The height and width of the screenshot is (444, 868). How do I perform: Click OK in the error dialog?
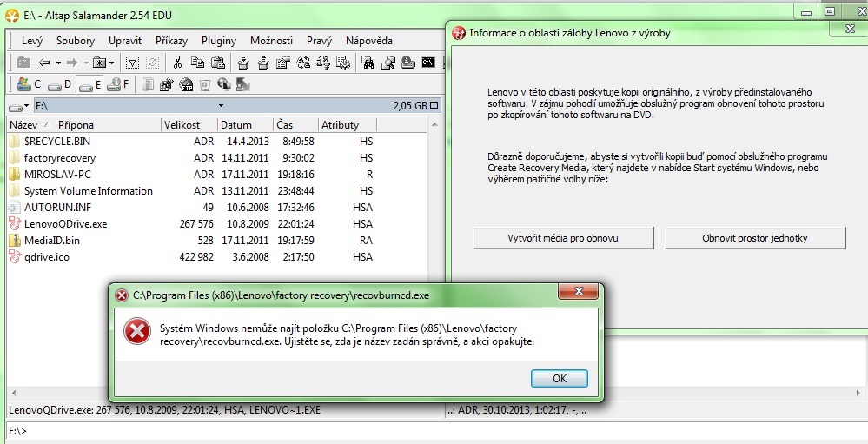pyautogui.click(x=559, y=378)
